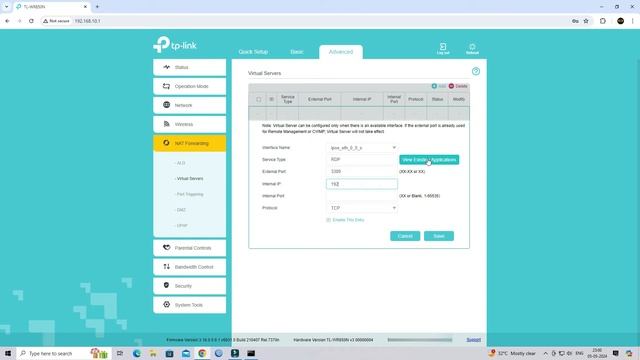The height and width of the screenshot is (360, 640).
Task: Click View Existing Applications button
Action: coord(429,160)
